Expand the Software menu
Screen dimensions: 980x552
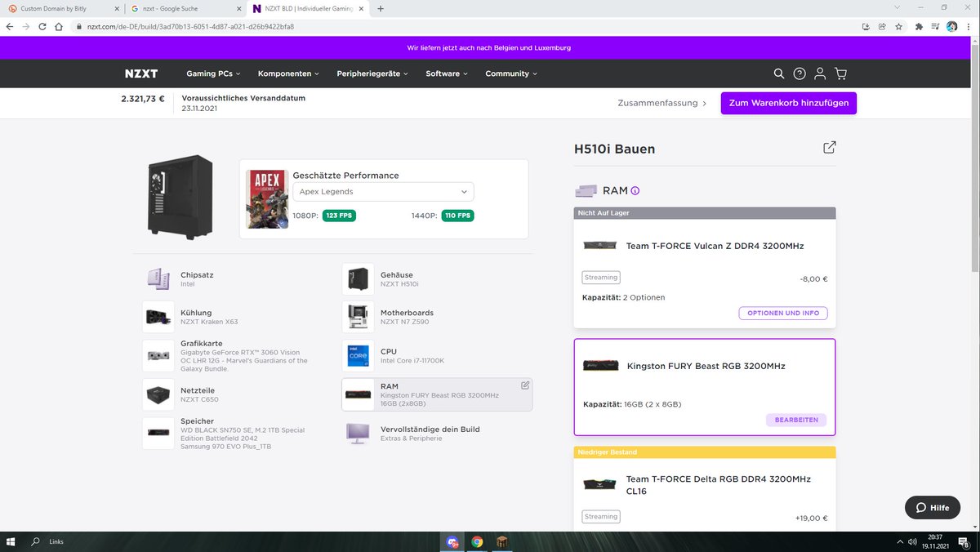[x=446, y=73]
